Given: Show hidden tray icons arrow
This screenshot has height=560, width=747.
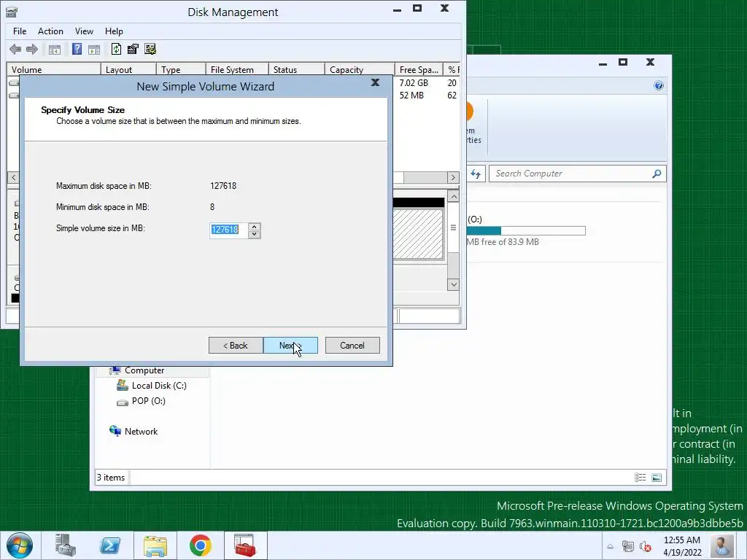Looking at the screenshot, I should [611, 547].
